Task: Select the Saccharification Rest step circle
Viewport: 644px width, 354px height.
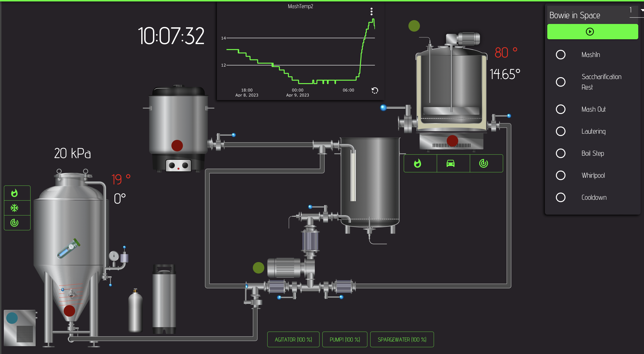Action: [x=560, y=82]
